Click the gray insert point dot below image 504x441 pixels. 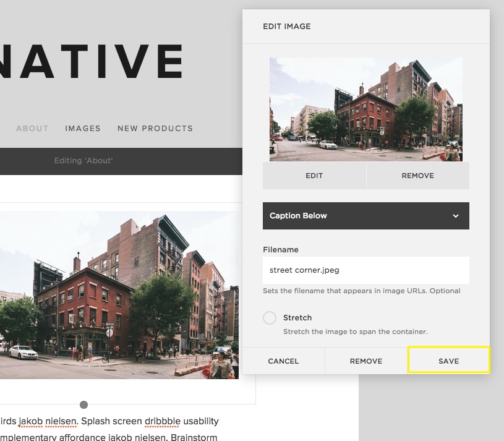point(83,405)
